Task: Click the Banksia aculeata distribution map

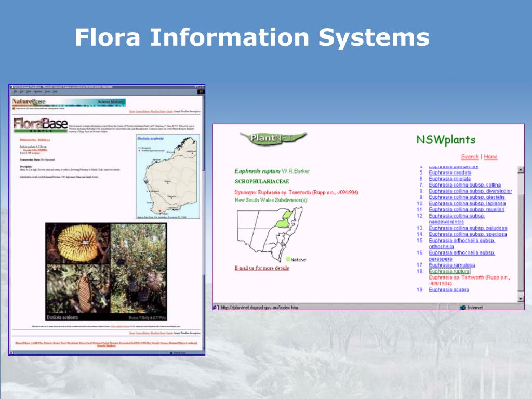Action: [x=168, y=177]
